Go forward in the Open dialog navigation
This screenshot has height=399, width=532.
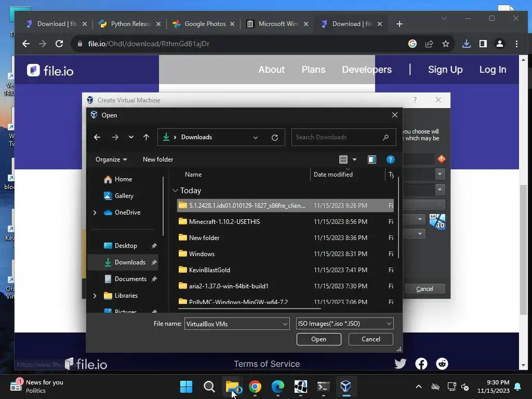click(115, 137)
